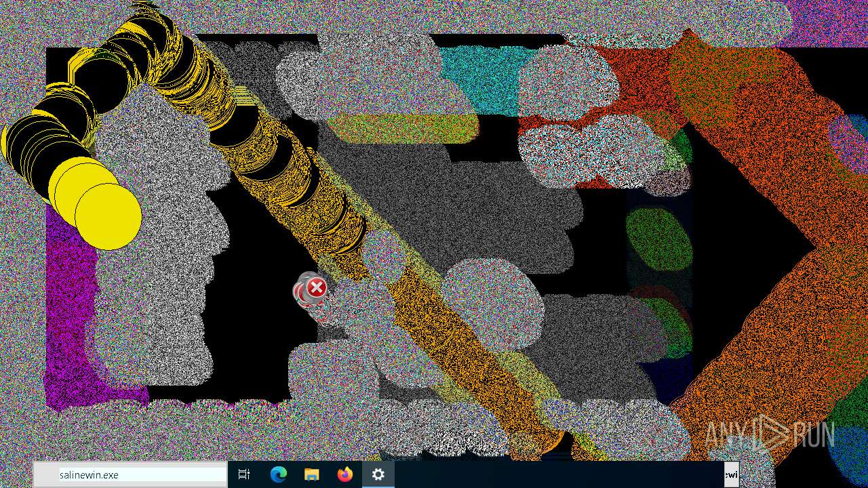
Task: Launch Firefox from the taskbar
Action: pos(345,475)
